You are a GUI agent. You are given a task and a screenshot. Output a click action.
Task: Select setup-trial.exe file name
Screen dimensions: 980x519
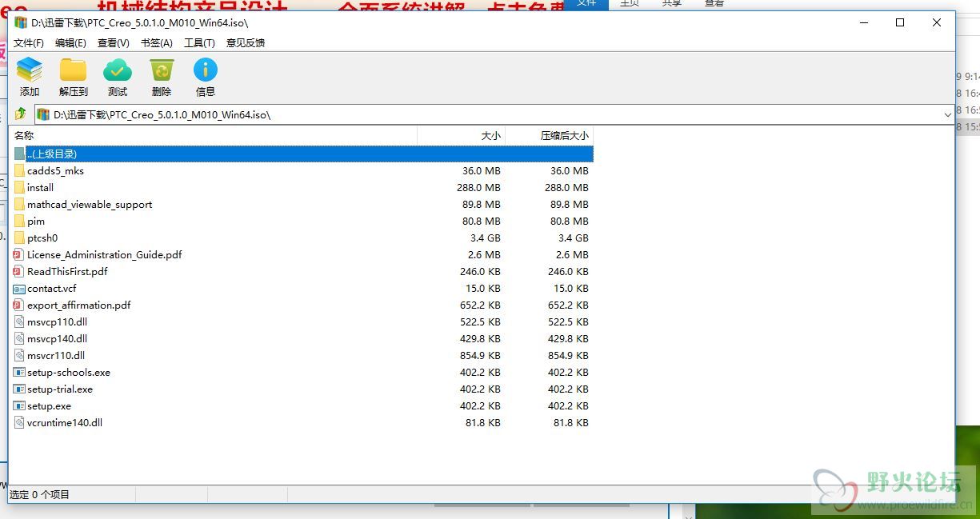pos(60,389)
